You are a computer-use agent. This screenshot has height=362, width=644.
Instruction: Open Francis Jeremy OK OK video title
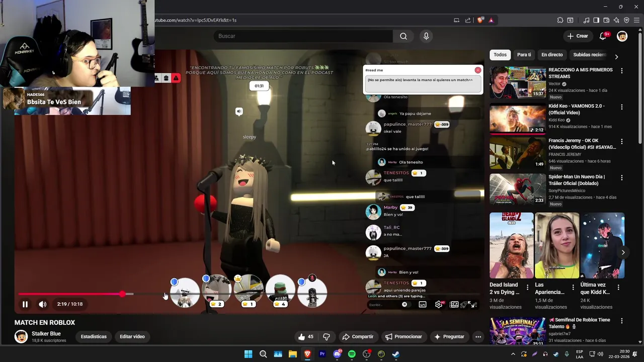tap(582, 144)
